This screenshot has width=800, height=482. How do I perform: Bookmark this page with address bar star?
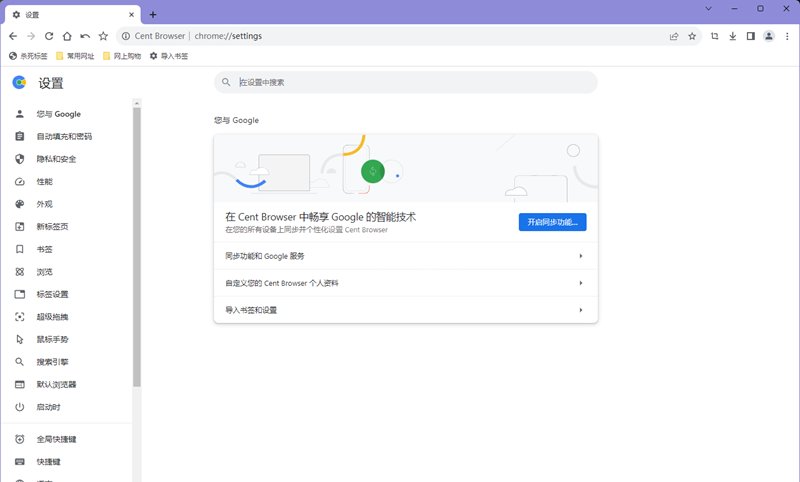tap(692, 36)
